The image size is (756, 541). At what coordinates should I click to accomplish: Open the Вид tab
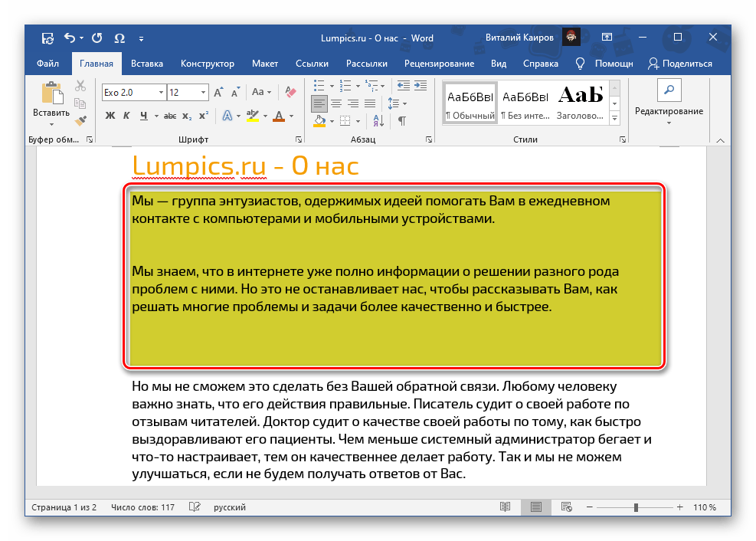[499, 64]
